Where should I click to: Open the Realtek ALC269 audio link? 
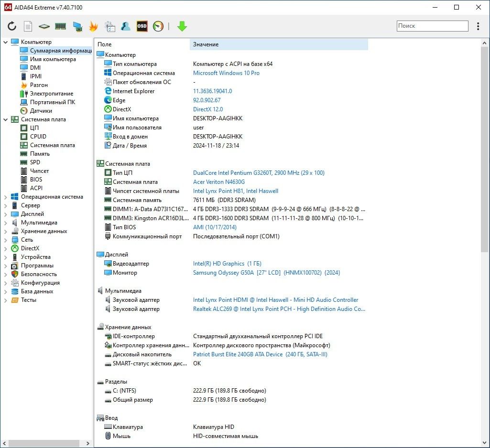[x=279, y=309]
